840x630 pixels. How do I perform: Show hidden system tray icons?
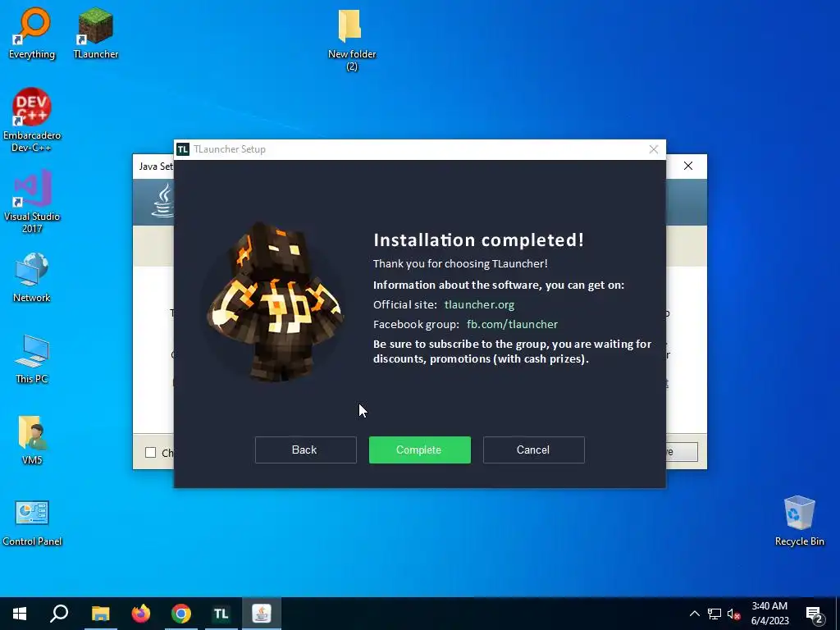(694, 614)
